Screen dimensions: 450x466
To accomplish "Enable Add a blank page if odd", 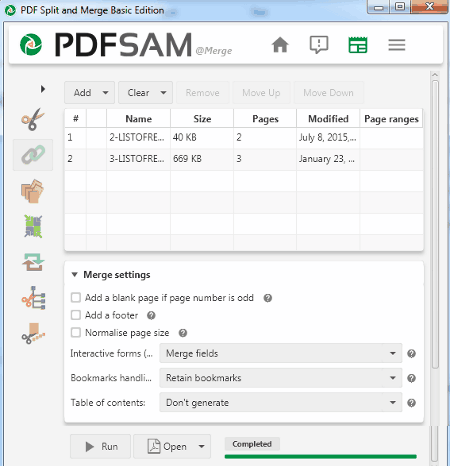I will [76, 297].
